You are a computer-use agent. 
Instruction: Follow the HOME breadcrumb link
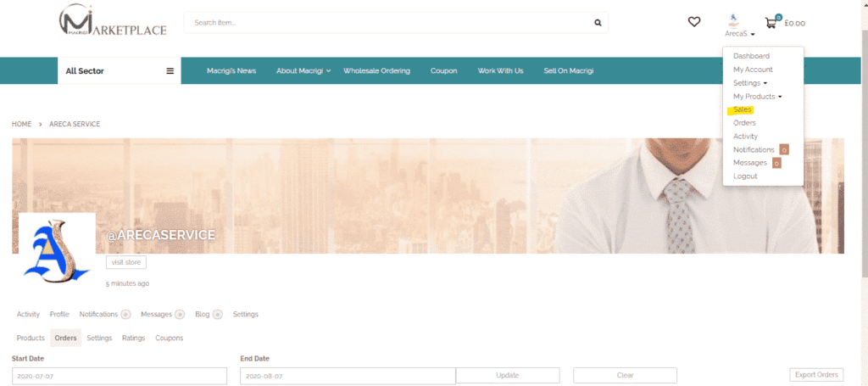point(21,124)
